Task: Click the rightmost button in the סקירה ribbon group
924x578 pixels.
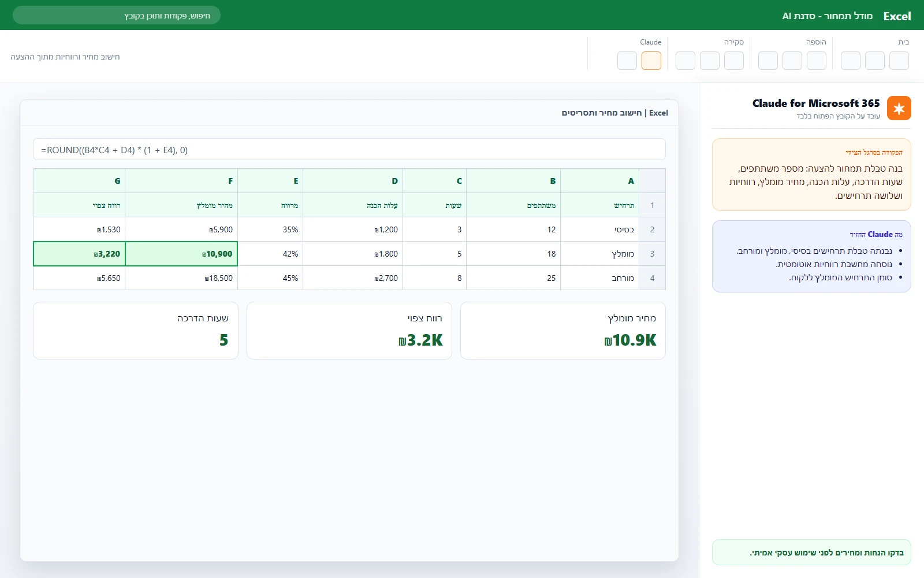Action: pos(734,61)
